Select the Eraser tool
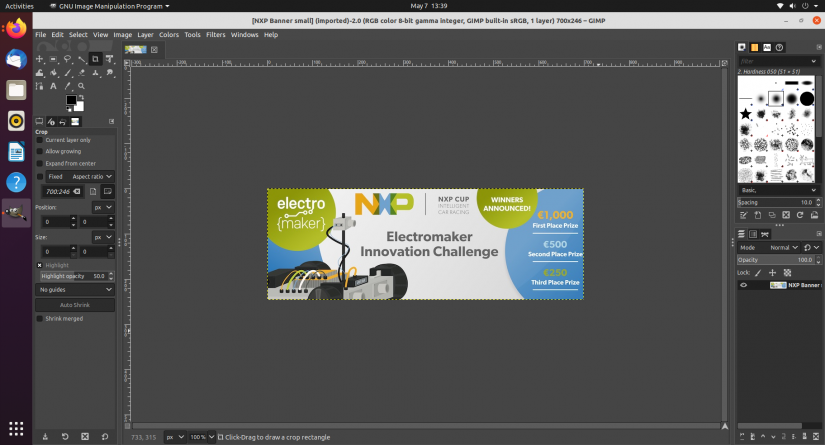 [82, 73]
